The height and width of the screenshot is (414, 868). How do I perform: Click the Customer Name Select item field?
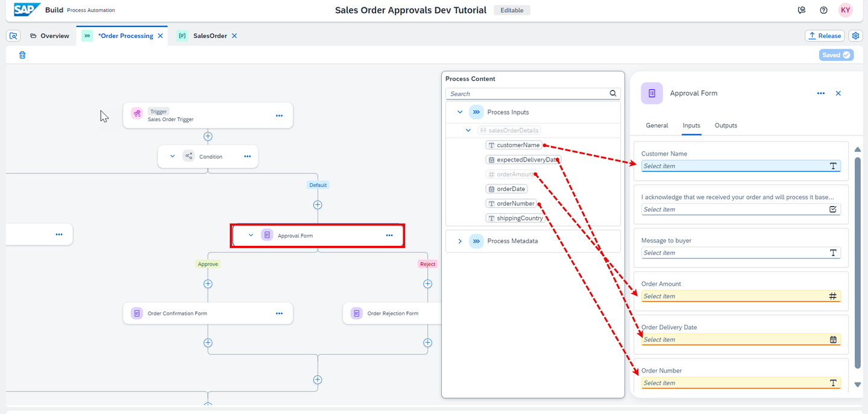[741, 166]
